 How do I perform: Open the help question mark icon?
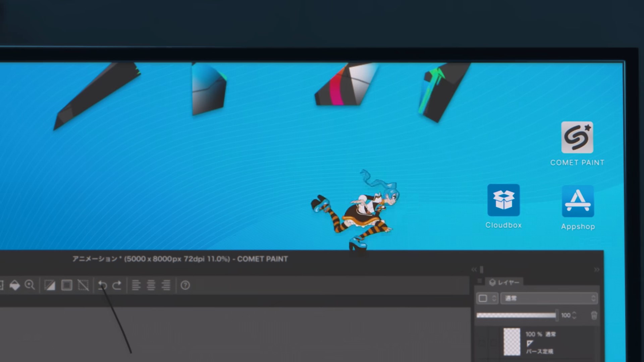(x=185, y=285)
